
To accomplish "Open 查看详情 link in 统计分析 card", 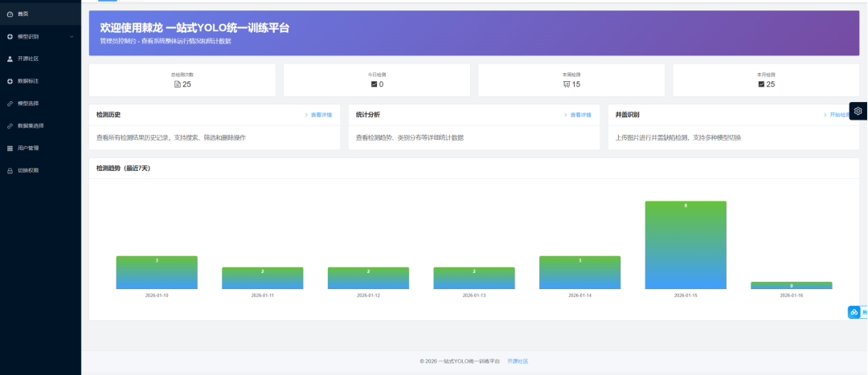I will click(581, 115).
